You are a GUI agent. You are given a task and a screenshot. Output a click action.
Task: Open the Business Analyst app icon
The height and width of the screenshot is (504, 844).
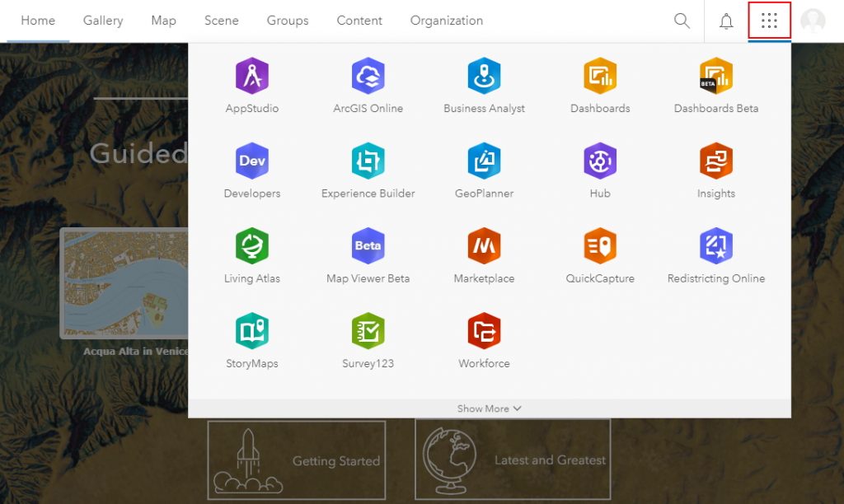tap(484, 76)
